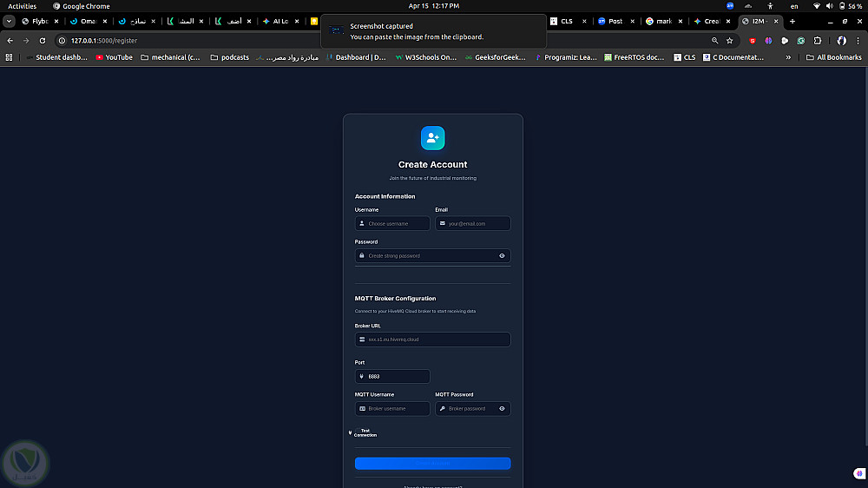Switch to the AI Lo tab
Screen dimensions: 868x488
(280, 21)
